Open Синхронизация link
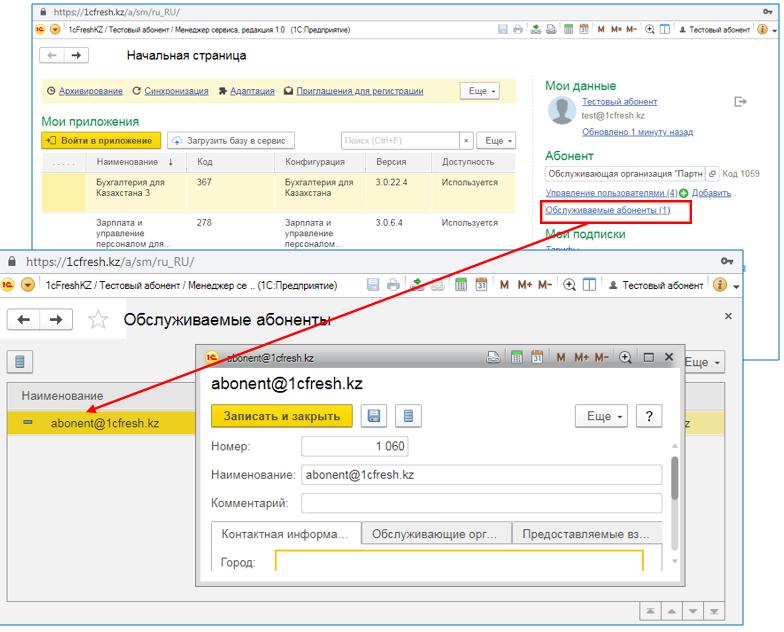 tap(176, 91)
